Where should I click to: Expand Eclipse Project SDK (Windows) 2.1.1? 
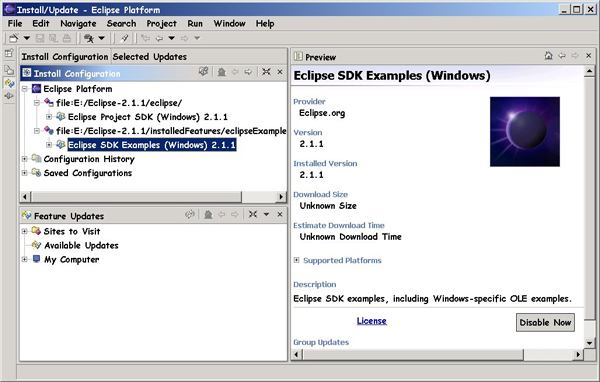click(x=49, y=117)
